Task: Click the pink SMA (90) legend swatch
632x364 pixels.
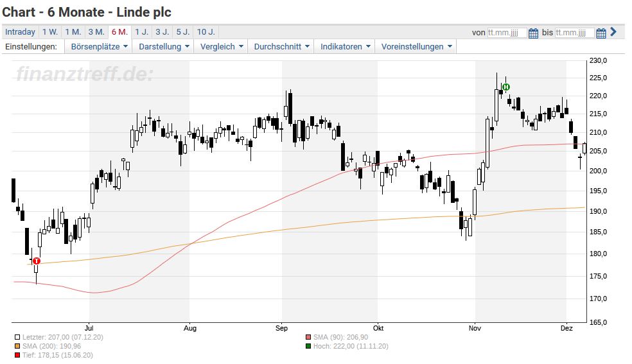Action: point(308,338)
